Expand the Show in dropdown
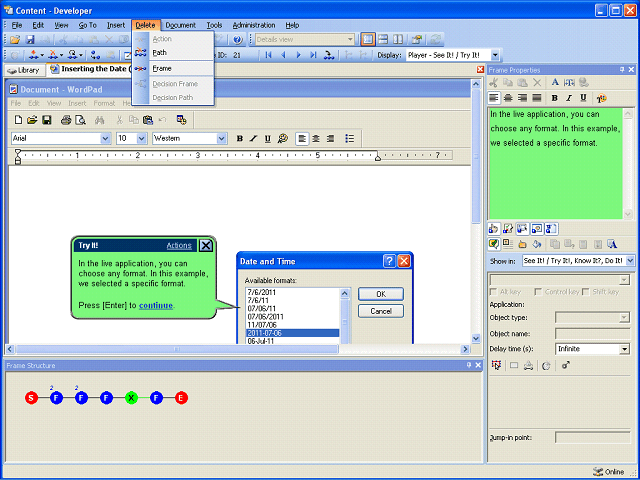Screen dimensions: 640x480 tap(630, 260)
